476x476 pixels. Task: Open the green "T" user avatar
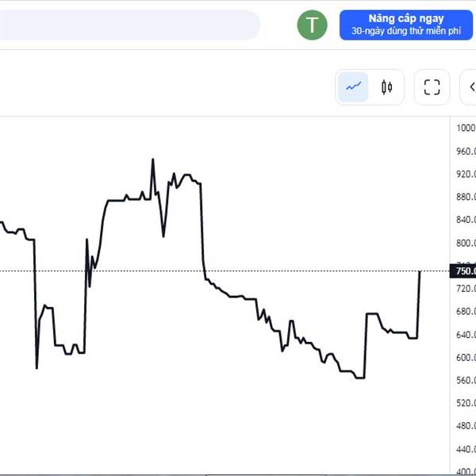click(x=312, y=25)
